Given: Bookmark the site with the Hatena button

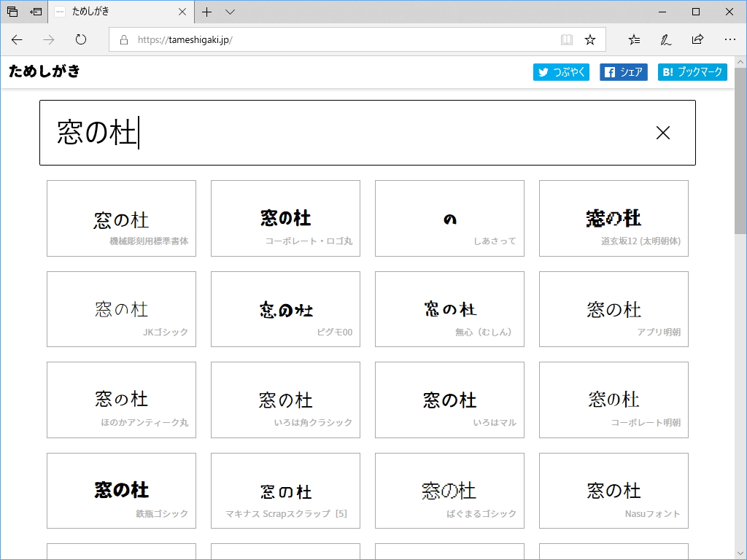Looking at the screenshot, I should click(692, 72).
